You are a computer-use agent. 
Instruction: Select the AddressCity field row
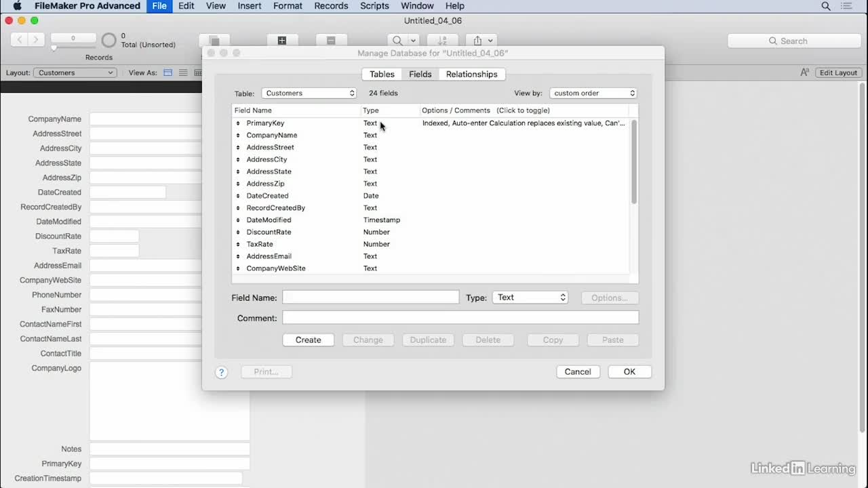pos(431,160)
